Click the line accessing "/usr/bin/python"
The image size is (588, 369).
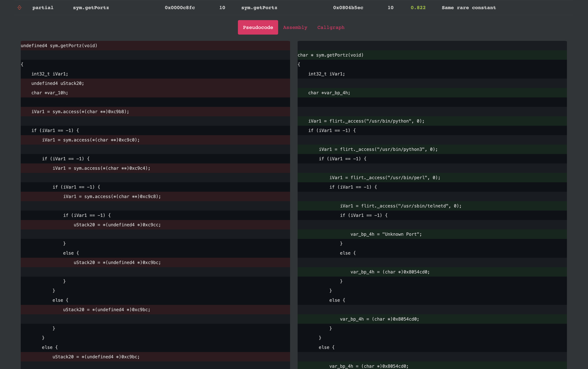click(366, 121)
